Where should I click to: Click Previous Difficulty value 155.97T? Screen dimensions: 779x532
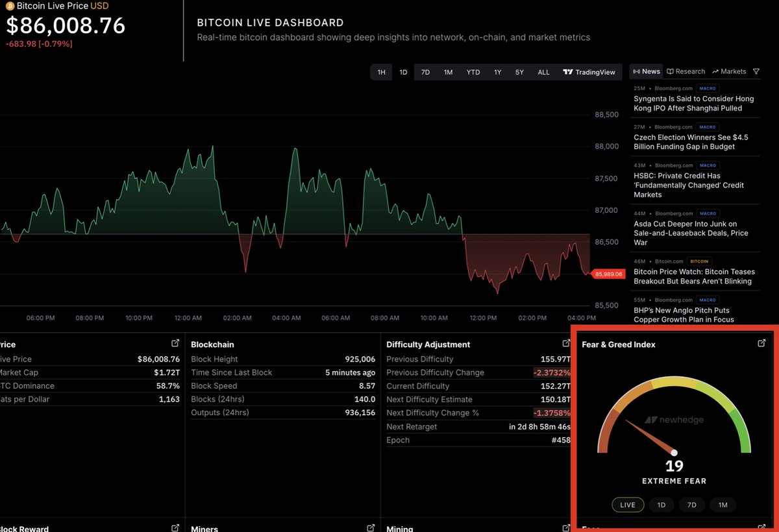click(x=556, y=359)
